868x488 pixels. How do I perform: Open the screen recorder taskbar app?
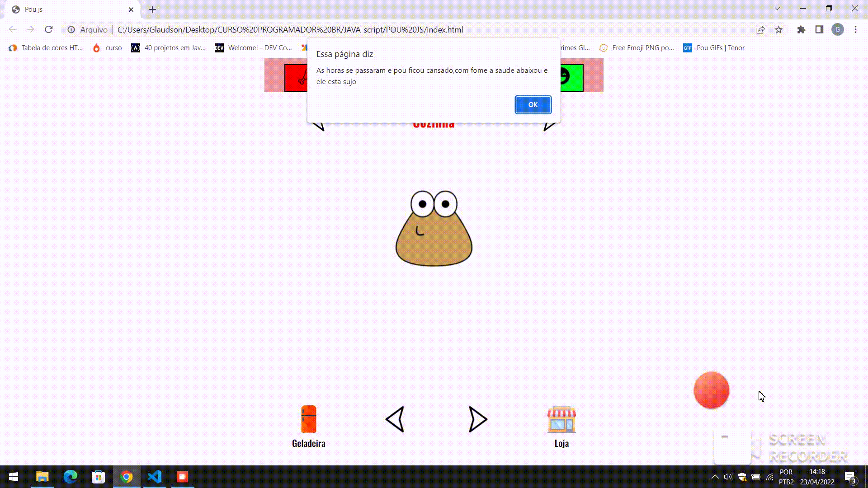[x=183, y=477]
